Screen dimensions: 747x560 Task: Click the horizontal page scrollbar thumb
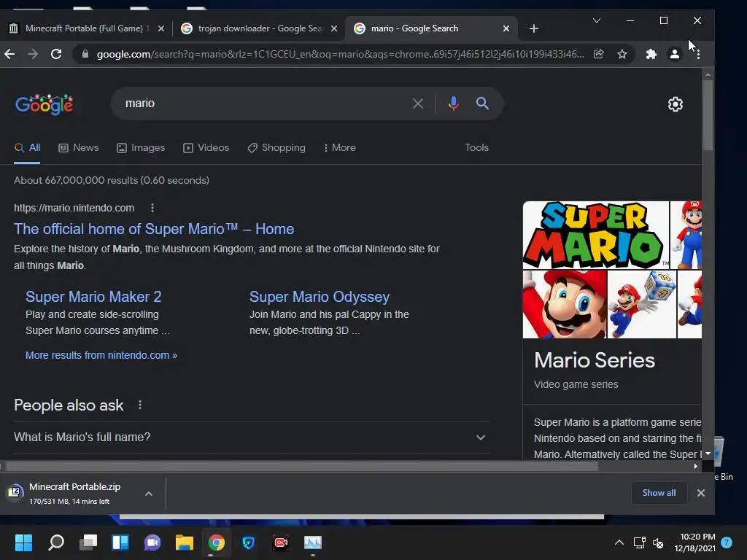click(x=302, y=466)
